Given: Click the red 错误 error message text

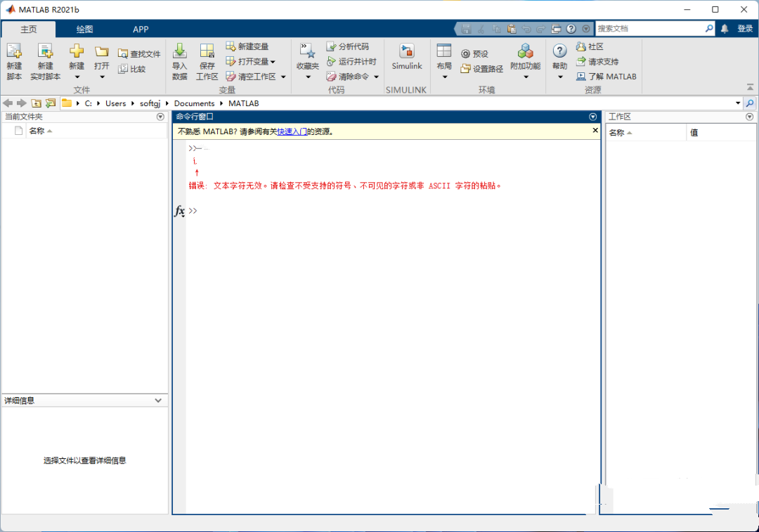Looking at the screenshot, I should click(344, 186).
